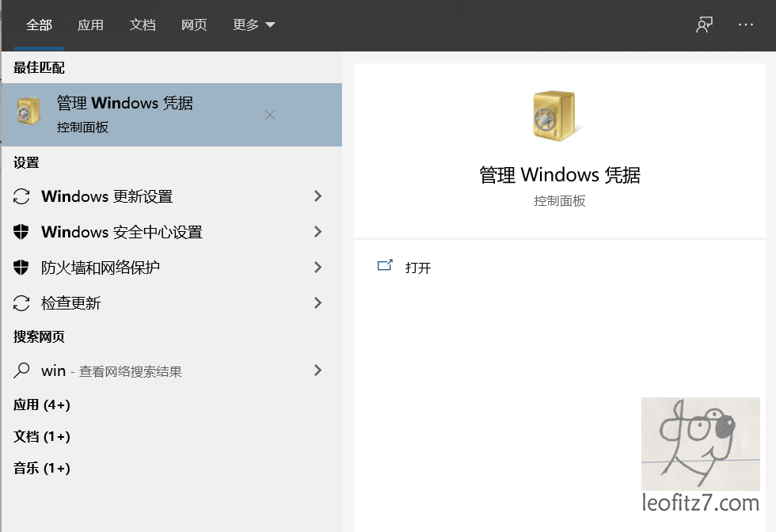Image resolution: width=776 pixels, height=532 pixels.
Task: Click the 搜索网页 section header
Action: coord(39,337)
